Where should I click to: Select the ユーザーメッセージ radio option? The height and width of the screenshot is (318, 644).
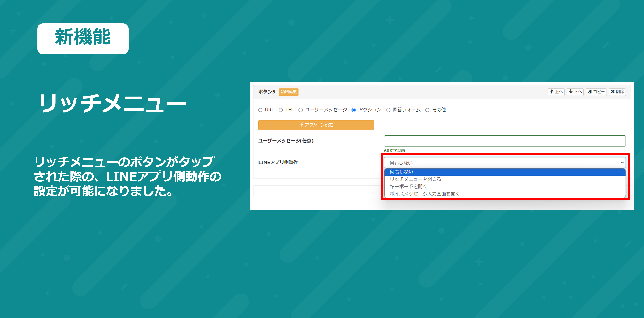(300, 110)
